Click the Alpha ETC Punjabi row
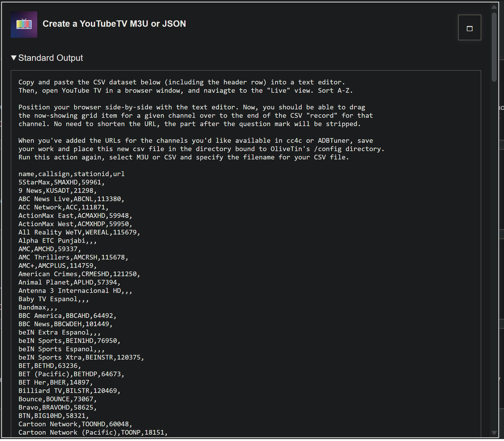Image resolution: width=504 pixels, height=441 pixels. 58,241
